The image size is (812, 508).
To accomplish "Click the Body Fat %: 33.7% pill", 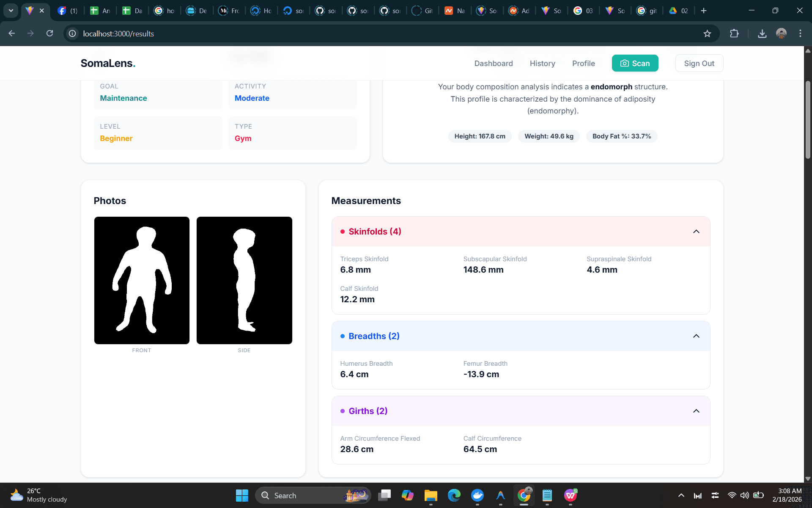I will 621,136.
